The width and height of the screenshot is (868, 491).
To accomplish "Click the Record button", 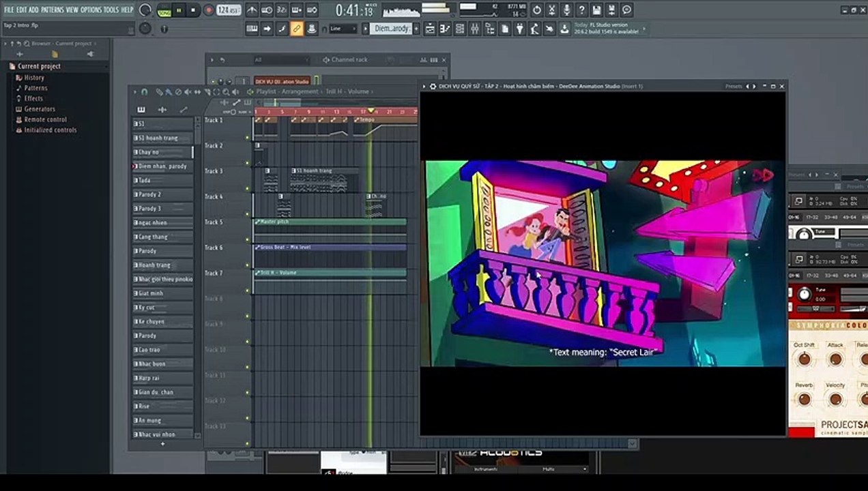I will [209, 10].
